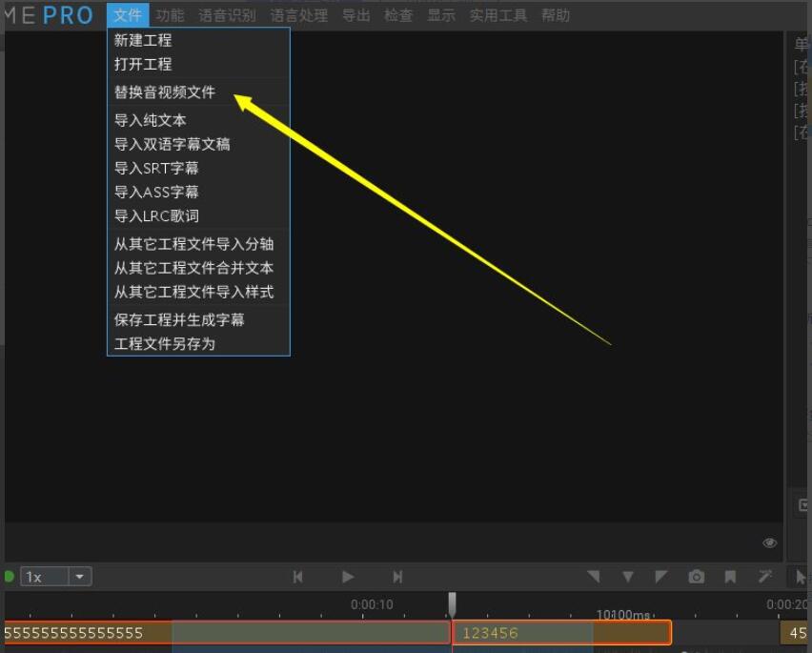Click the triangle icon left of the down triangle
The width and height of the screenshot is (812, 653).
(594, 577)
